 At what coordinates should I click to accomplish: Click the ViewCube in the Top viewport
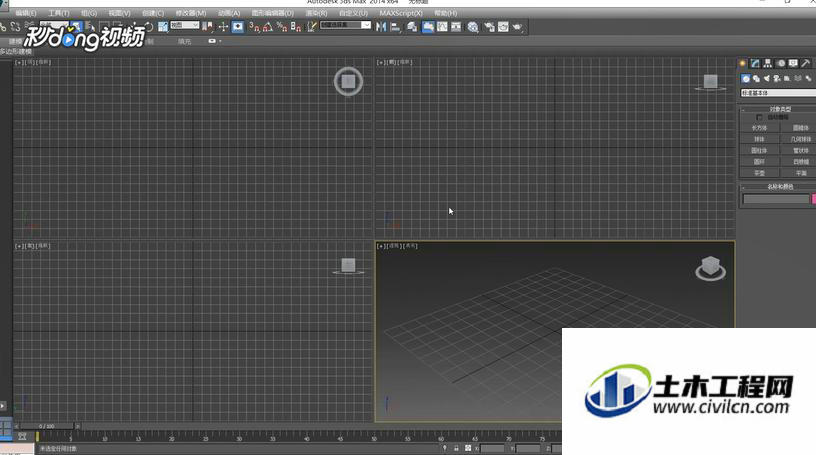click(348, 81)
